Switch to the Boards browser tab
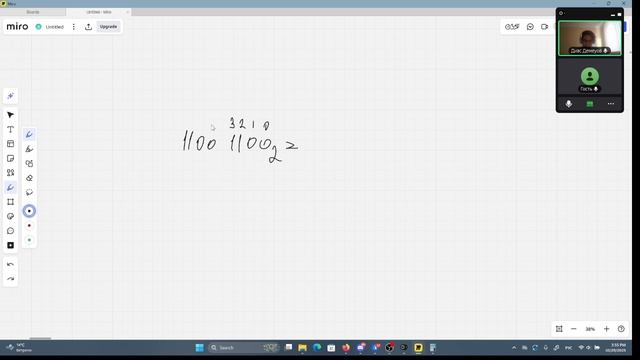This screenshot has height=360, width=640. tap(33, 12)
